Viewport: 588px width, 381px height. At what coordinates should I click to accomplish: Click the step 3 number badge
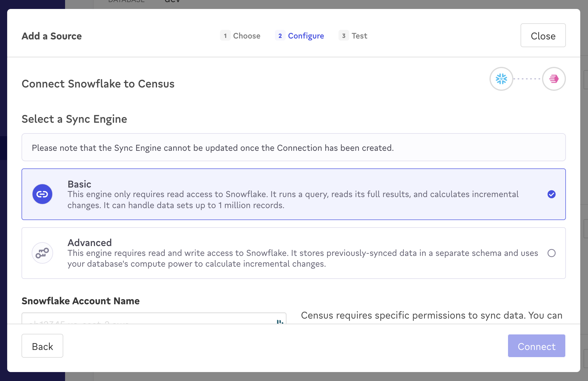click(344, 36)
